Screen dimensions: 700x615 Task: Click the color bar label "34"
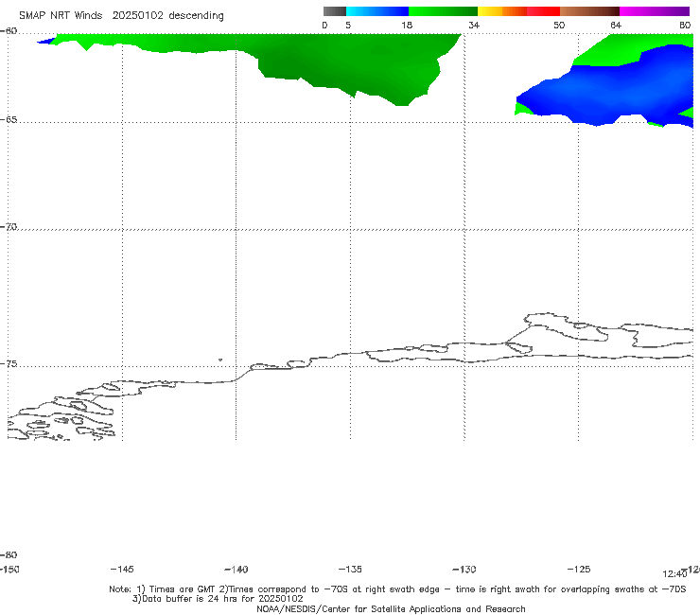pos(474,26)
